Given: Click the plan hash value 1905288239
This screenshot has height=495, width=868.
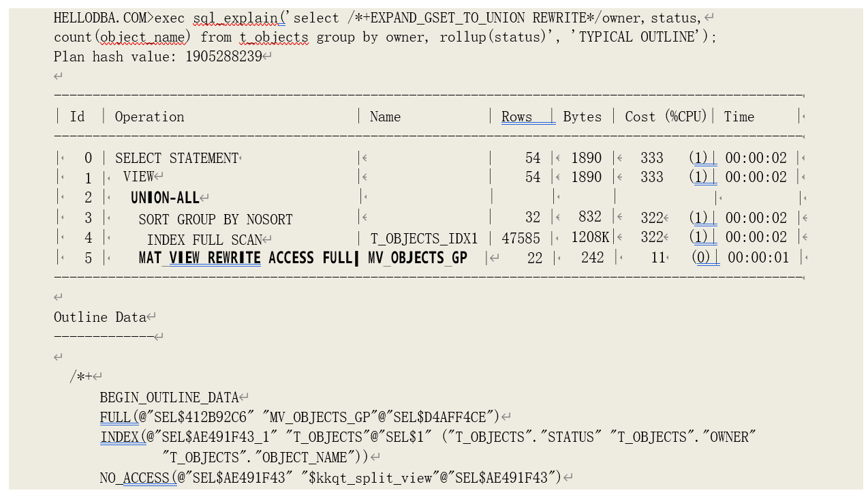Looking at the screenshot, I should pos(223,57).
